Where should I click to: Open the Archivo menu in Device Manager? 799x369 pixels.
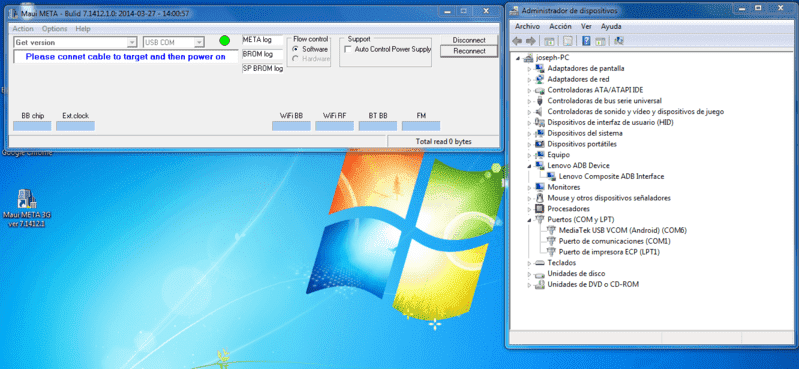point(527,26)
